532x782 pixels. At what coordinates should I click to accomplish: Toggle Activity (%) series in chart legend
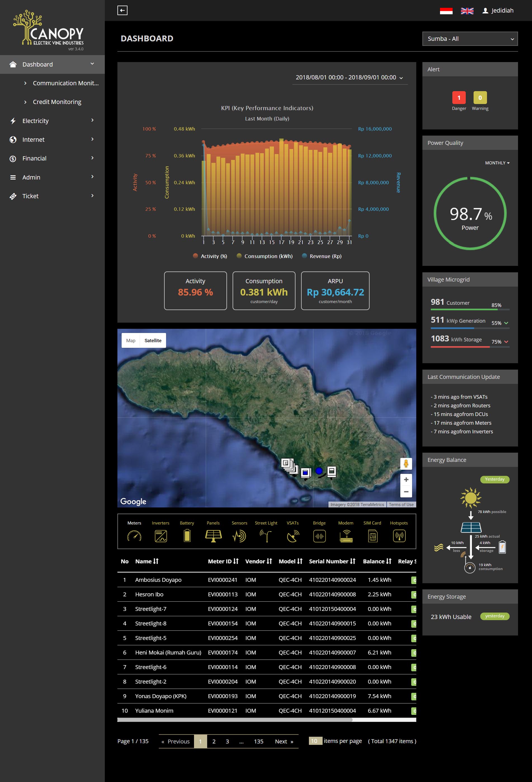(210, 256)
